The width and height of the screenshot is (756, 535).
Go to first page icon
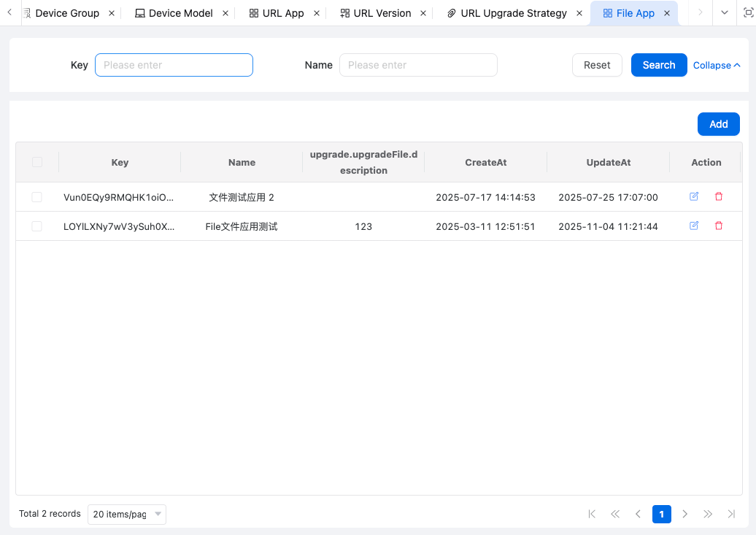pyautogui.click(x=592, y=514)
